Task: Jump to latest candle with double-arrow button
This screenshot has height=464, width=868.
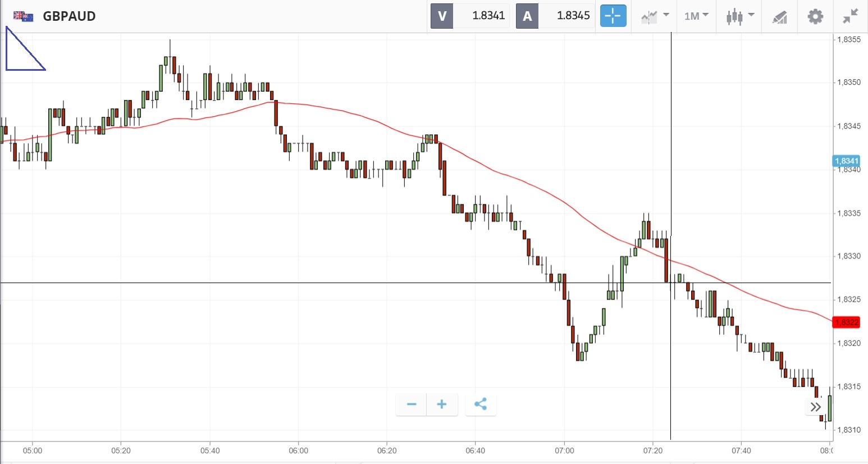Action: pyautogui.click(x=815, y=407)
